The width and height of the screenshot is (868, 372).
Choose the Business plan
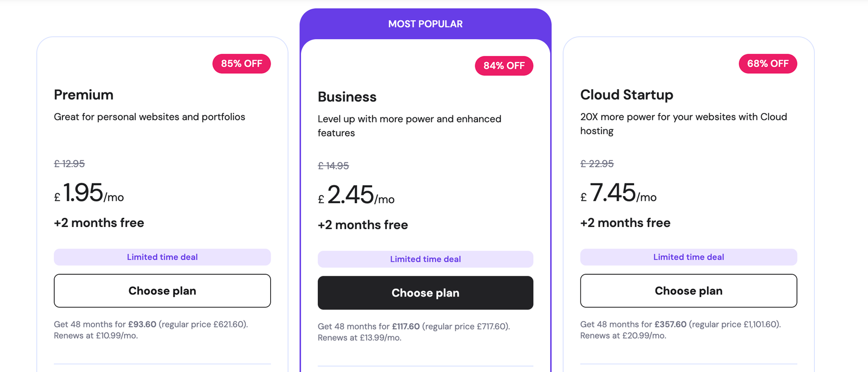point(425,293)
